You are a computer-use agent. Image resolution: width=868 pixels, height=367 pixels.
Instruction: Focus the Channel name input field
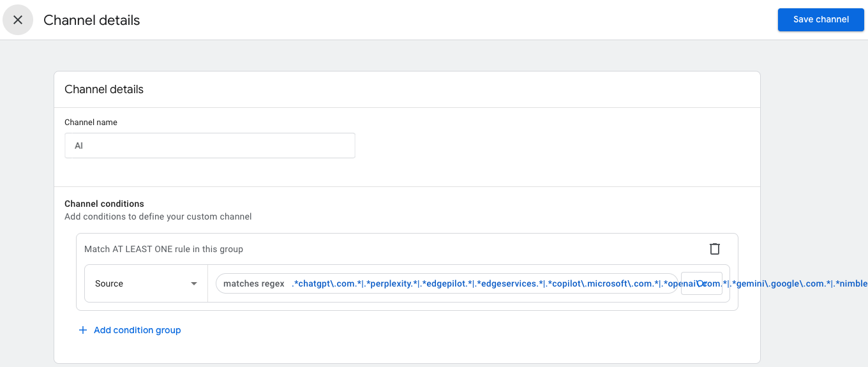209,146
